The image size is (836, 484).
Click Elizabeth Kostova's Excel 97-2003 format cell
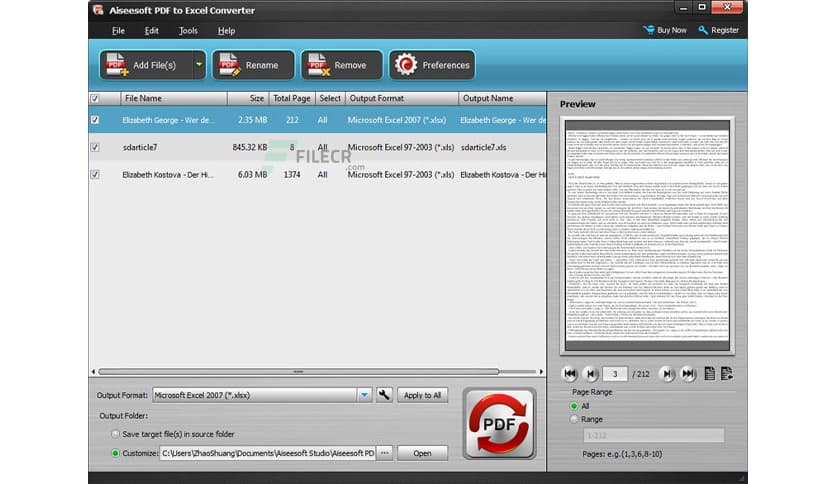[400, 175]
